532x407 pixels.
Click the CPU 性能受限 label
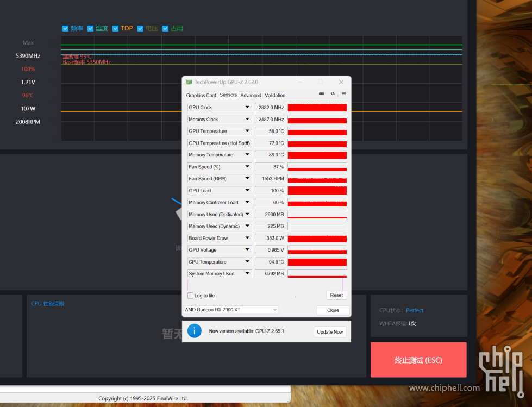pyautogui.click(x=48, y=304)
